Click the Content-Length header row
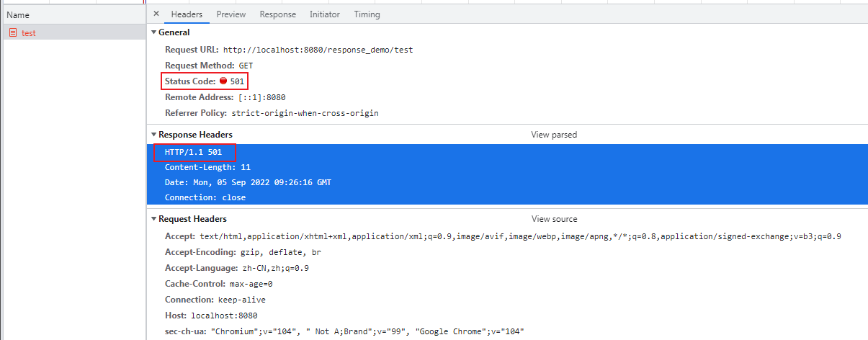Viewport: 868px width, 340px height. click(197, 167)
